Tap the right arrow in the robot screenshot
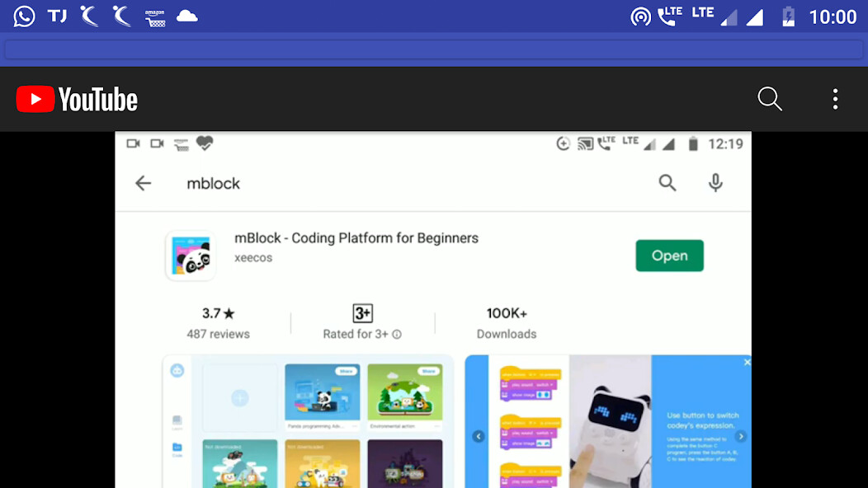The width and height of the screenshot is (868, 488). tap(741, 437)
